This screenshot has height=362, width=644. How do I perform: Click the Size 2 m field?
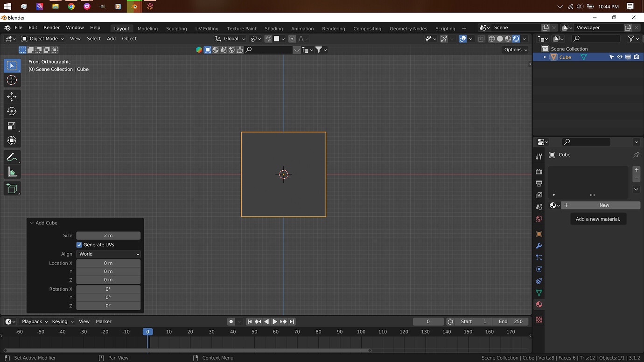108,236
